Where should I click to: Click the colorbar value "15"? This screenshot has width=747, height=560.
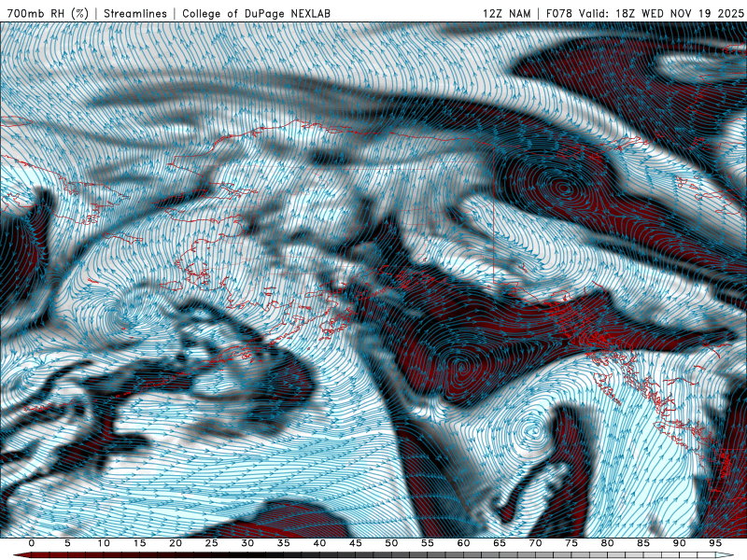139,543
